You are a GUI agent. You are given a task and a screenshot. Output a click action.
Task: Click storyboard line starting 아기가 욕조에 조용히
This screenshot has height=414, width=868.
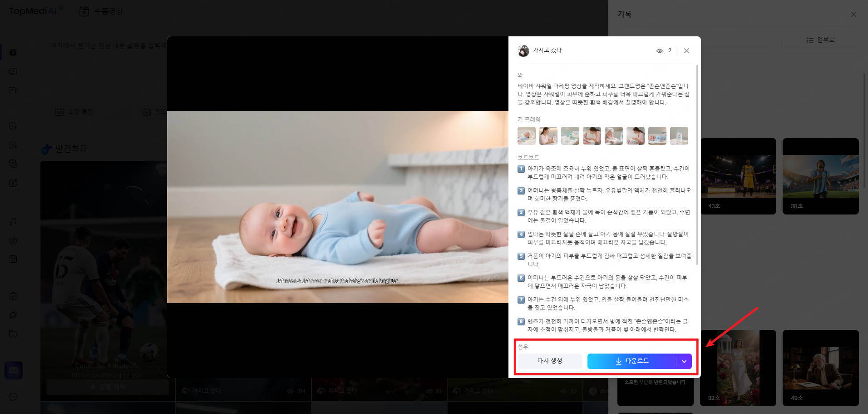click(x=608, y=173)
